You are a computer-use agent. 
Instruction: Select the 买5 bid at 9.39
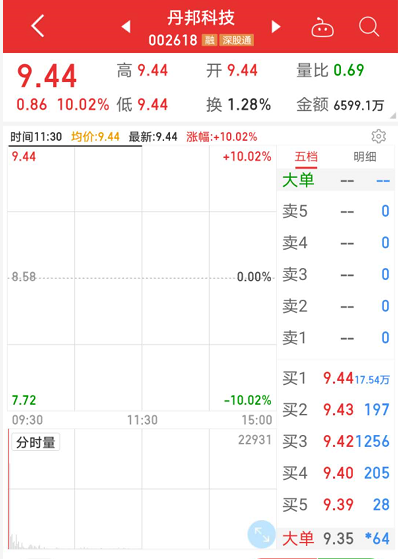click(x=336, y=504)
